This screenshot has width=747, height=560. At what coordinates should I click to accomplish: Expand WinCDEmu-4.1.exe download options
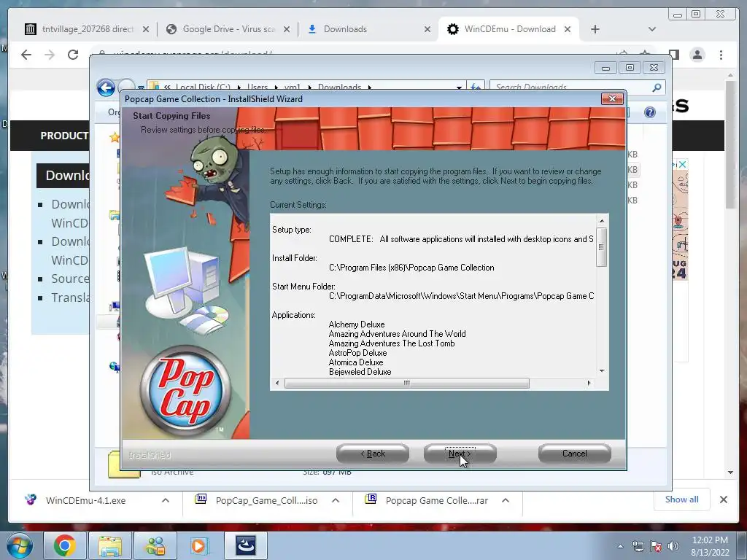[166, 500]
